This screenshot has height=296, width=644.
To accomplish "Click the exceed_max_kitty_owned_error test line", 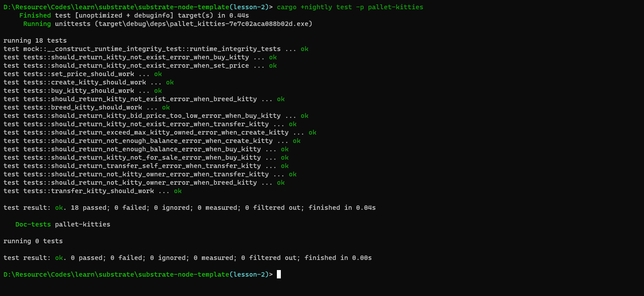I will pyautogui.click(x=160, y=132).
